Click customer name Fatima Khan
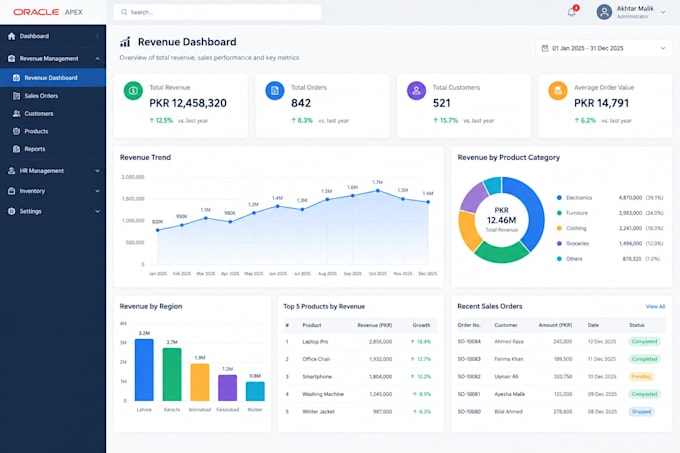 (509, 359)
